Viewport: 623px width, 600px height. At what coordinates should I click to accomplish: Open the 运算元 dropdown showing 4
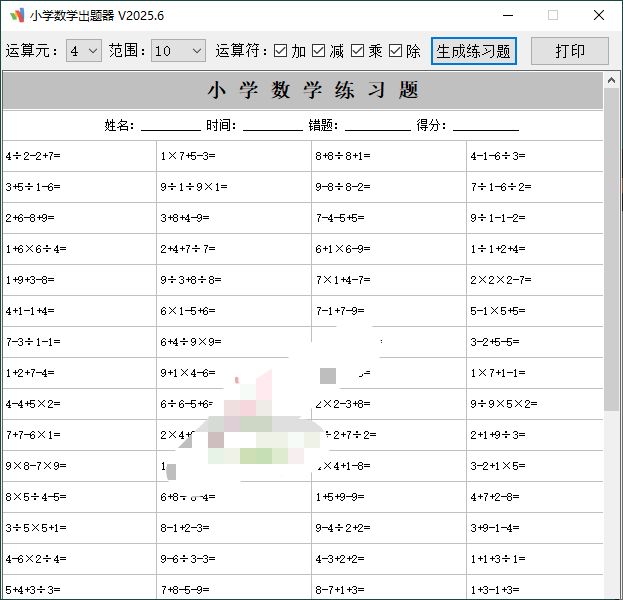click(x=84, y=51)
